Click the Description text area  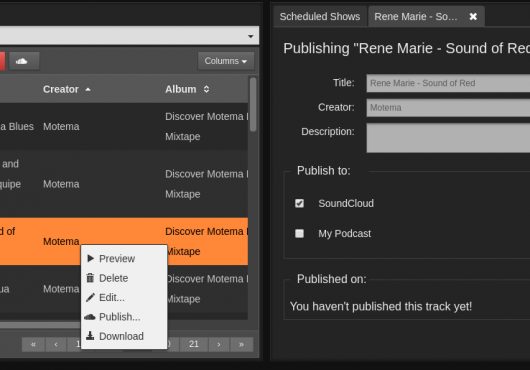(448, 138)
